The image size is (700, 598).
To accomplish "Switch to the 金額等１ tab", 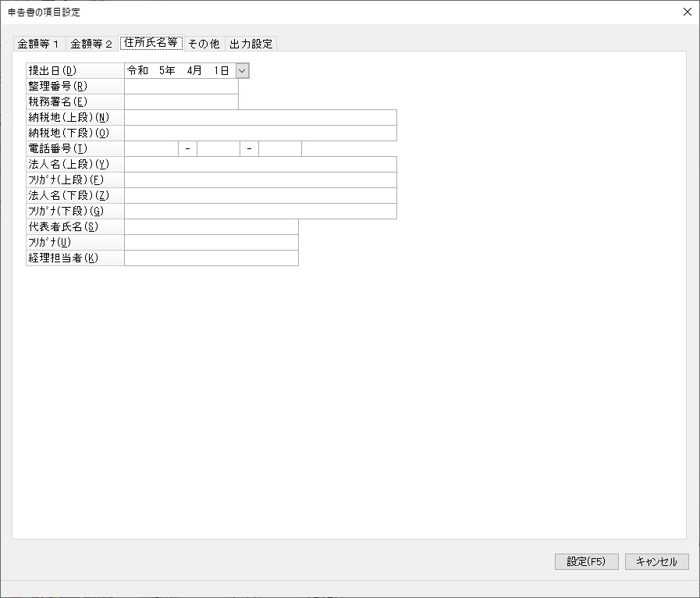I will click(x=38, y=44).
